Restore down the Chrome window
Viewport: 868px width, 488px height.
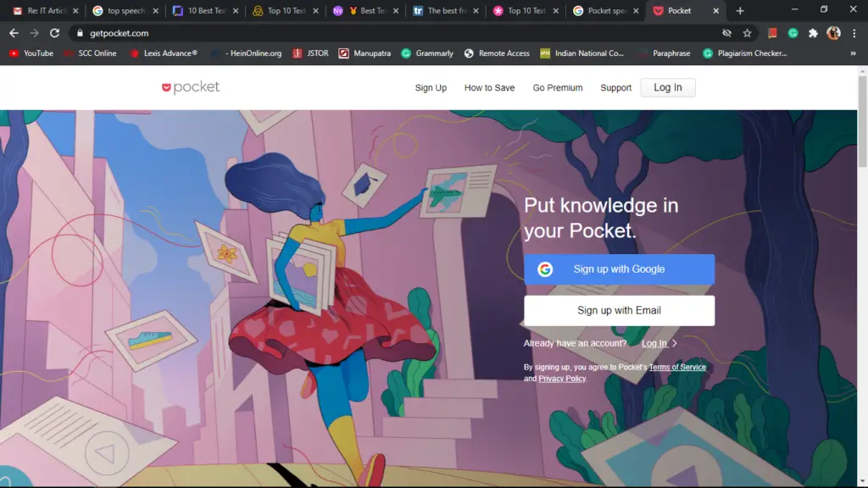coord(824,9)
